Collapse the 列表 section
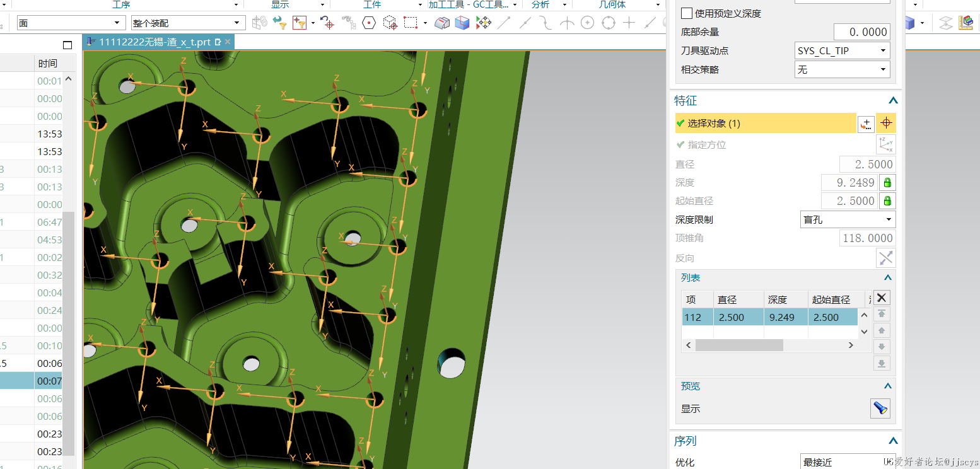Image resolution: width=980 pixels, height=469 pixels. pos(888,278)
